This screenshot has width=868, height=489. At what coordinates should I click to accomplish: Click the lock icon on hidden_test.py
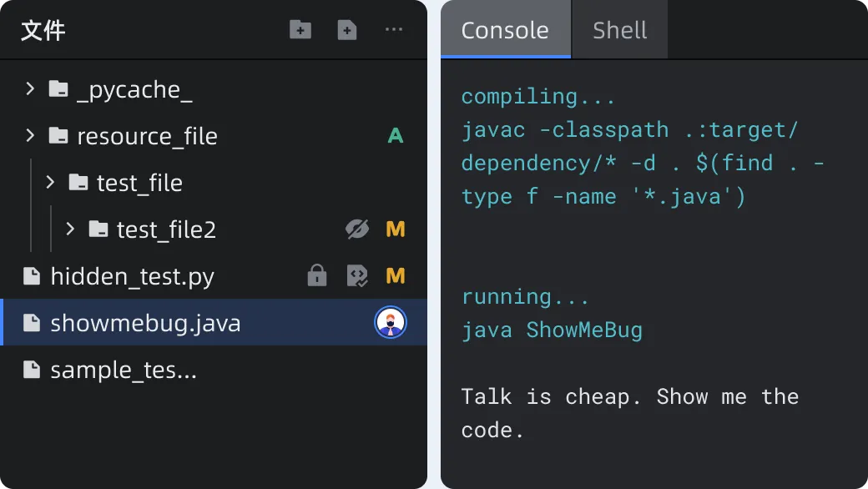point(317,276)
